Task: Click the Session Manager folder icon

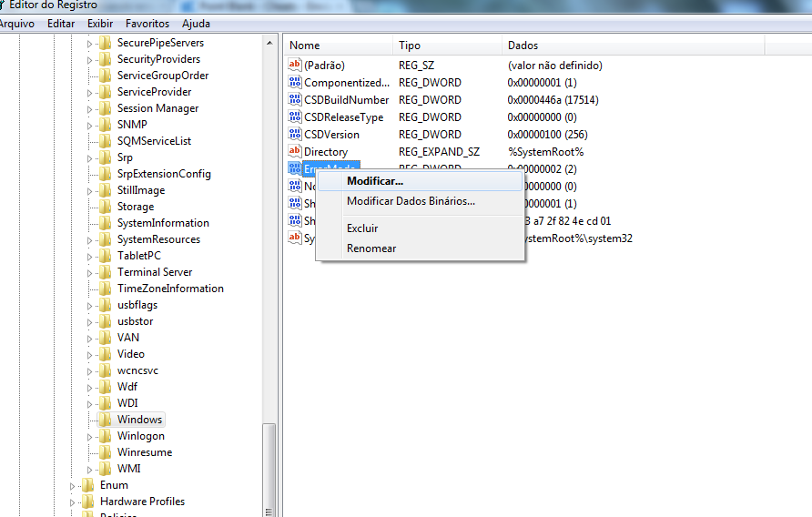Action: click(x=106, y=108)
